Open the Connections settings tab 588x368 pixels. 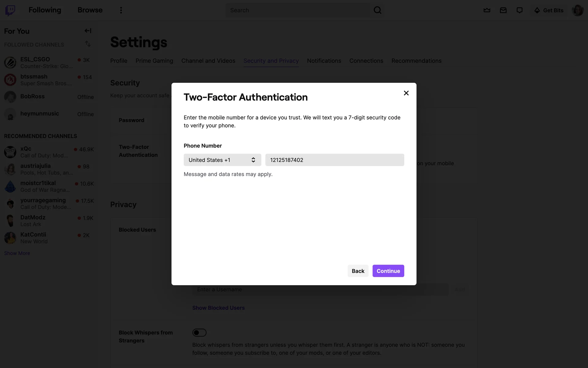[x=366, y=61]
